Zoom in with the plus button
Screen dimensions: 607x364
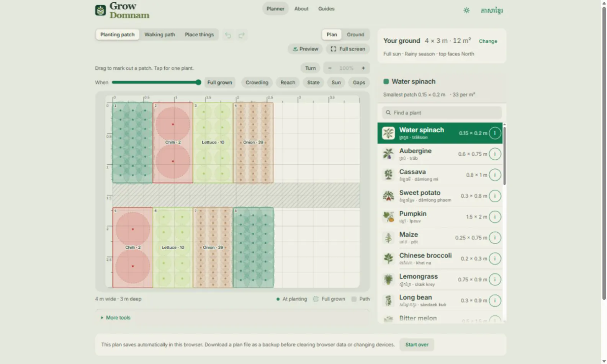tap(363, 68)
